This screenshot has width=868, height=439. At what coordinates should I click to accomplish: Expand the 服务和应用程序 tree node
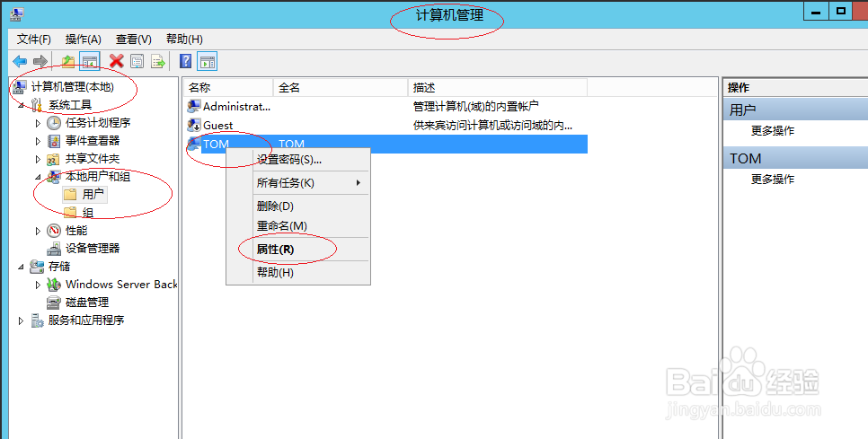click(x=21, y=320)
